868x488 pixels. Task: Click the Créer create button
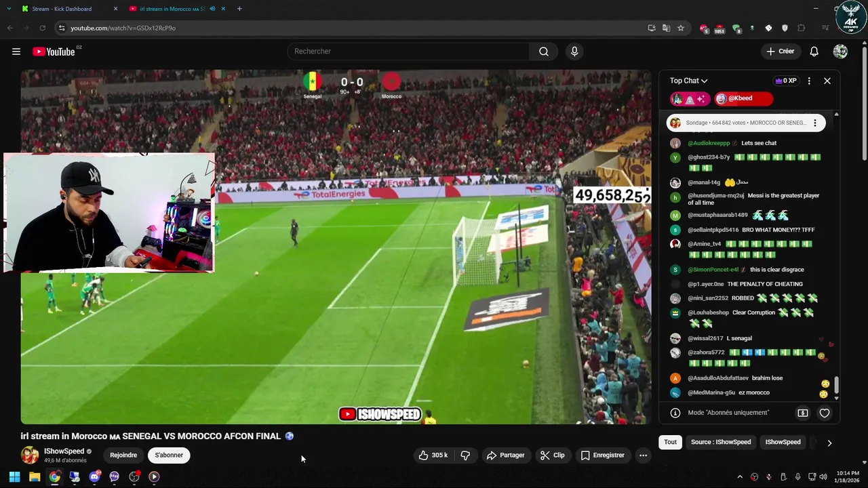[x=780, y=52]
